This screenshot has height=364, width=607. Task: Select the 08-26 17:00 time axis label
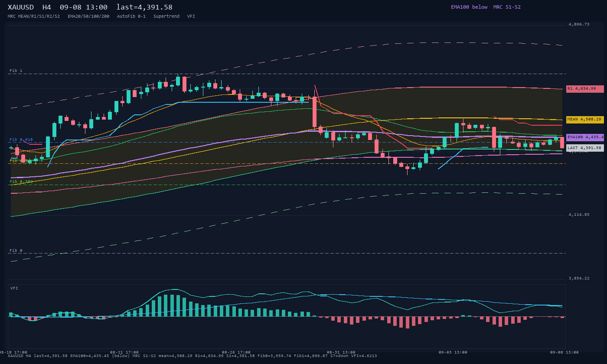click(x=236, y=352)
